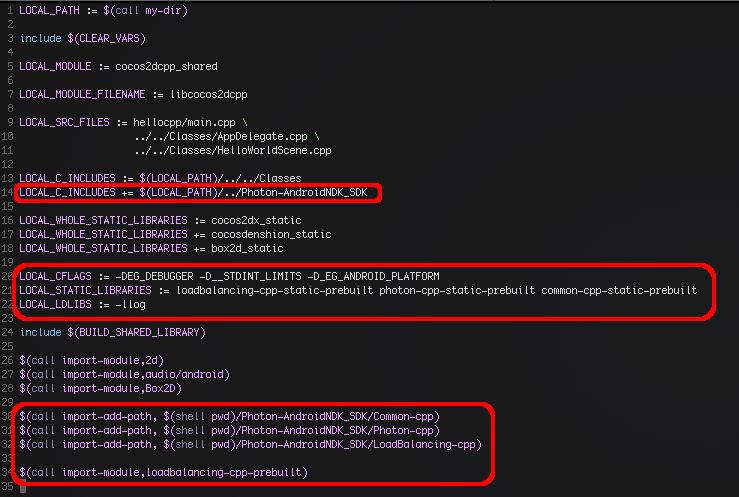Image resolution: width=739 pixels, height=497 pixels.
Task: Click LOCAL_PATH variable on line 1
Action: coord(49,10)
